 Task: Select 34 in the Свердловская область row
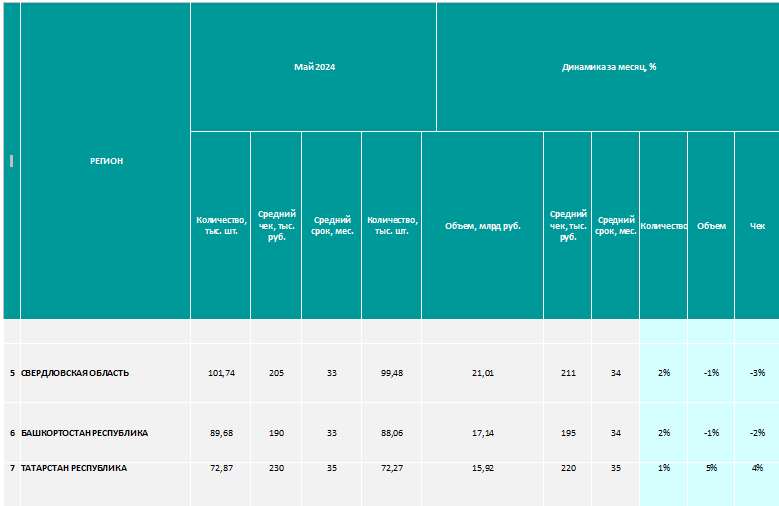click(x=616, y=373)
